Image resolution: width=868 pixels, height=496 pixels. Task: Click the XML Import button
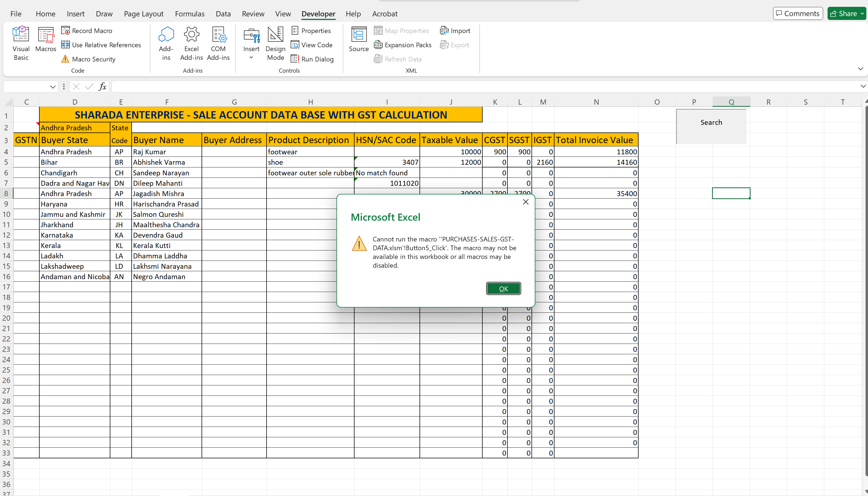tap(455, 31)
